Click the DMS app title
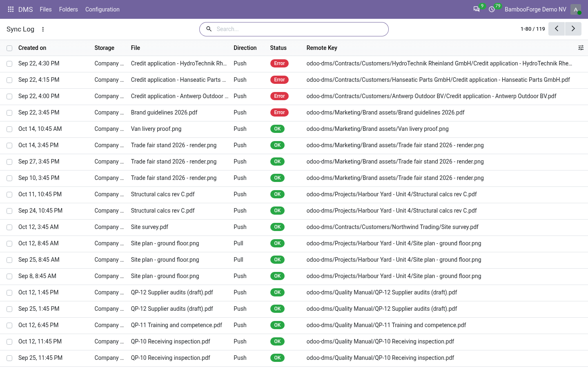The height and width of the screenshot is (368, 588). 25,9
